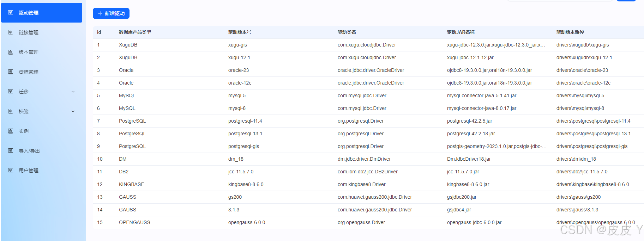Click postgresql-42.2.5.jar cell
The width and height of the screenshot is (644, 241).
pos(470,121)
